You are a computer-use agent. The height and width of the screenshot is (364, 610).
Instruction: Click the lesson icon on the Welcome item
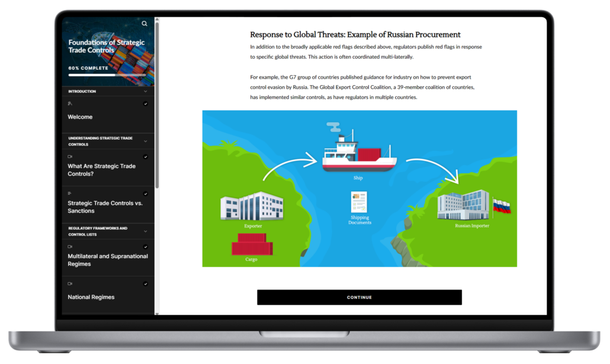69,103
